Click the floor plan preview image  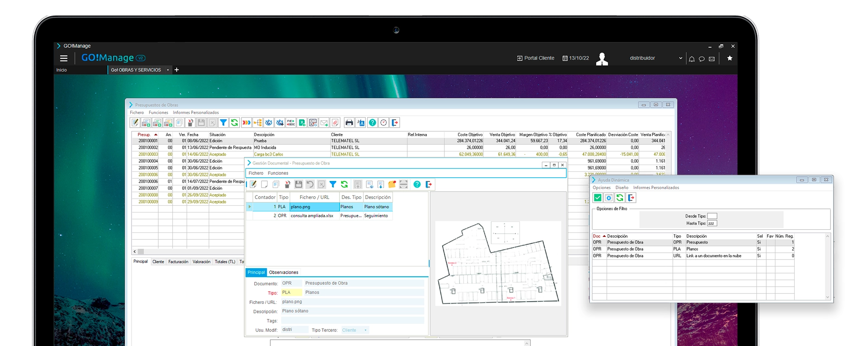pyautogui.click(x=498, y=263)
